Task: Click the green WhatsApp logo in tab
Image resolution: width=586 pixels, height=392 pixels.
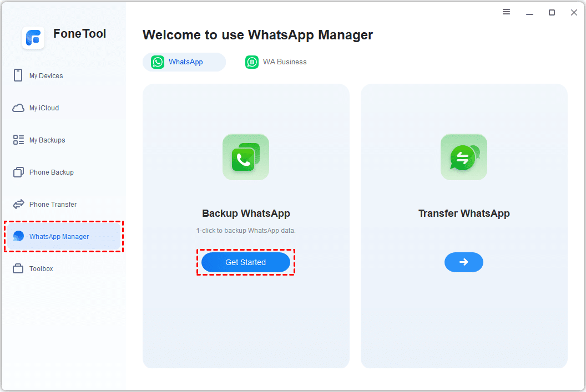Action: [158, 62]
